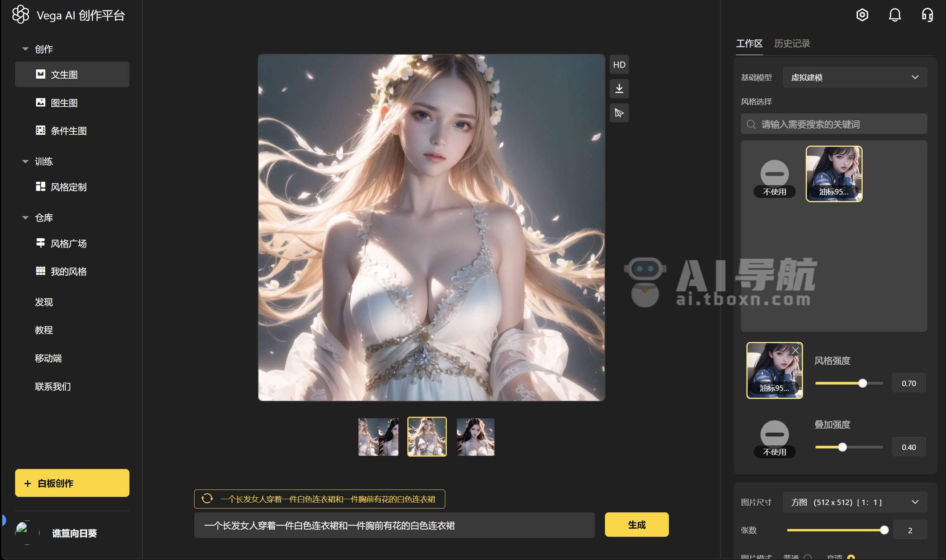Click the HD upscale icon
Viewport: 946px width, 560px height.
[x=619, y=65]
